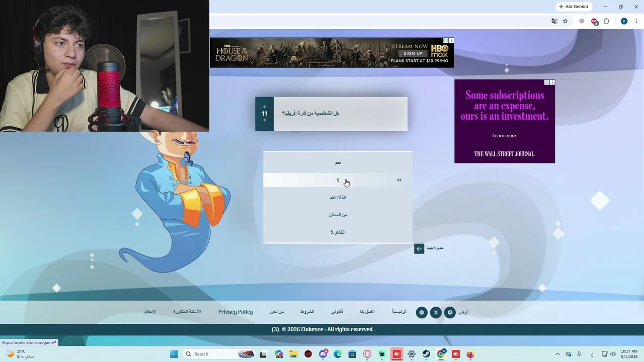The width and height of the screenshot is (644, 362).
Task: Select the «انا لا اعلم» answer
Action: pos(338,198)
